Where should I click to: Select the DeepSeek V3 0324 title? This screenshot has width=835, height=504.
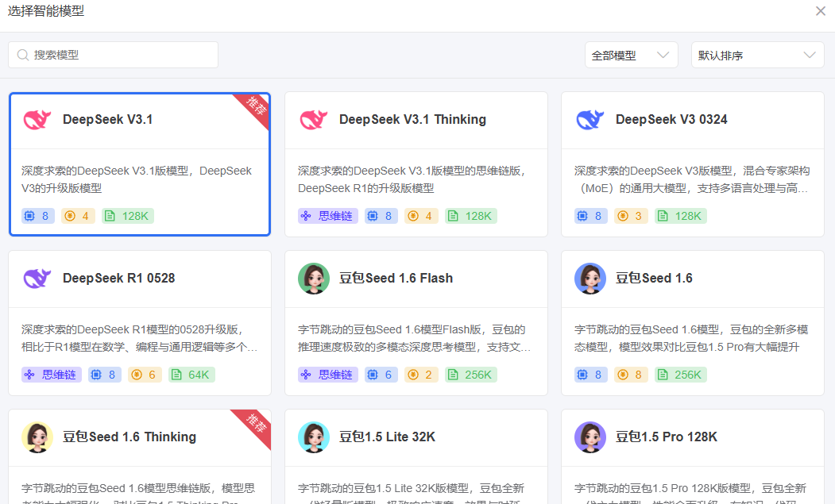click(671, 119)
